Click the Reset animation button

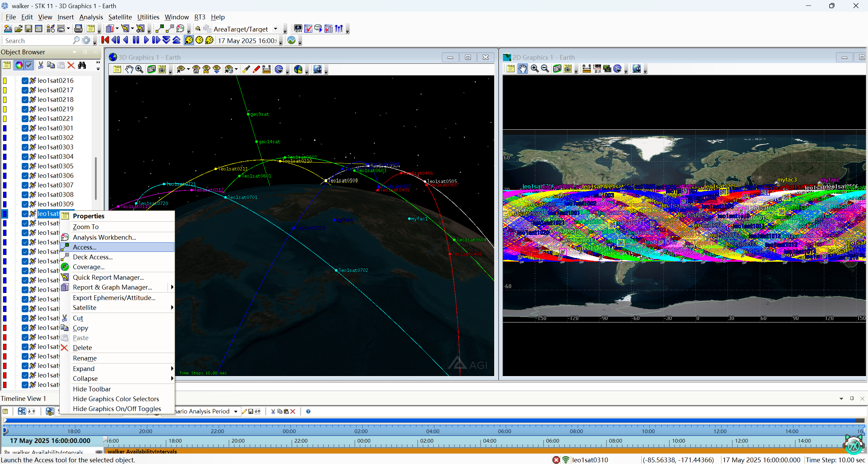[105, 40]
